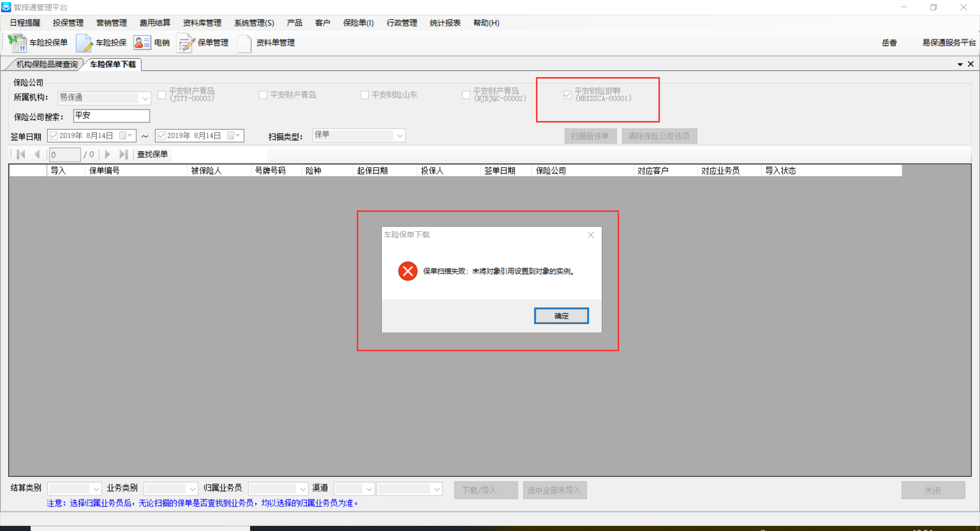This screenshot has height=531, width=980.
Task: Open the 投保管理 menu
Action: [68, 23]
